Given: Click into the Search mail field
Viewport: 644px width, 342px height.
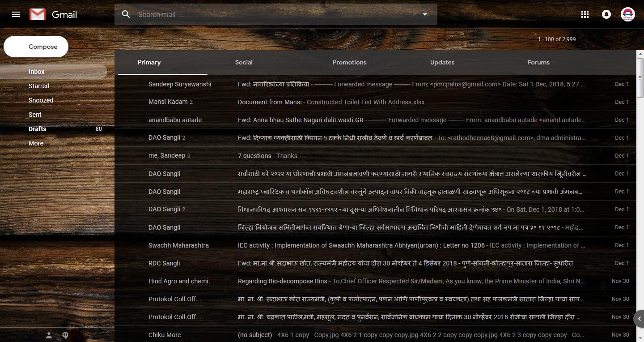Looking at the screenshot, I should click(268, 14).
